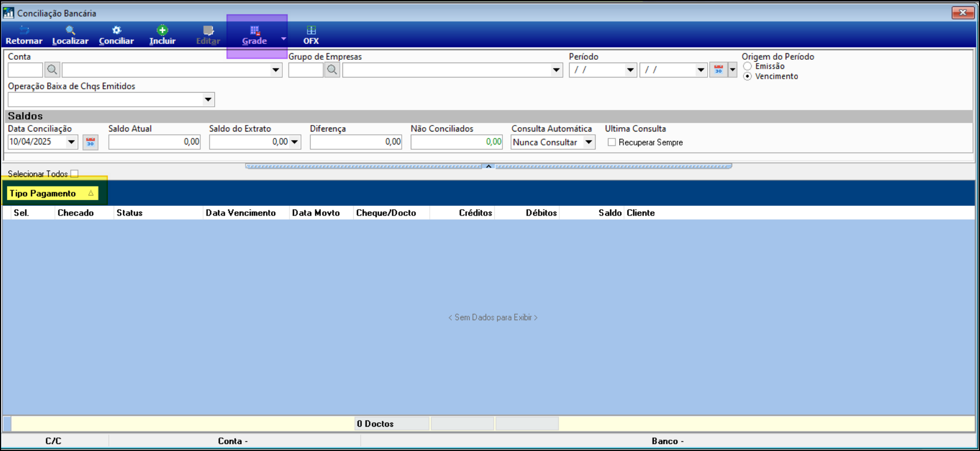Open the Grade toolbar button
The image size is (980, 451).
[x=254, y=35]
